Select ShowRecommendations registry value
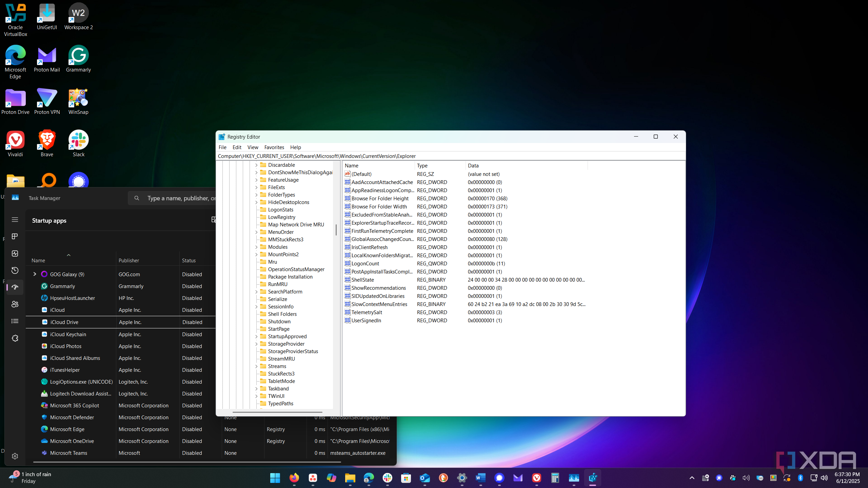The width and height of the screenshot is (868, 488). coord(378,288)
